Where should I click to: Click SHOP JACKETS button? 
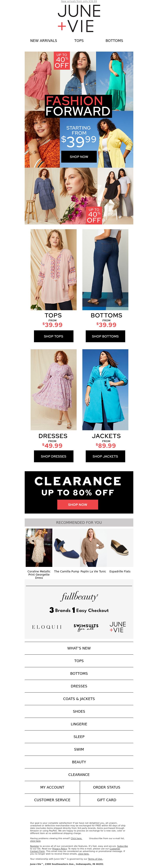pos(105,456)
